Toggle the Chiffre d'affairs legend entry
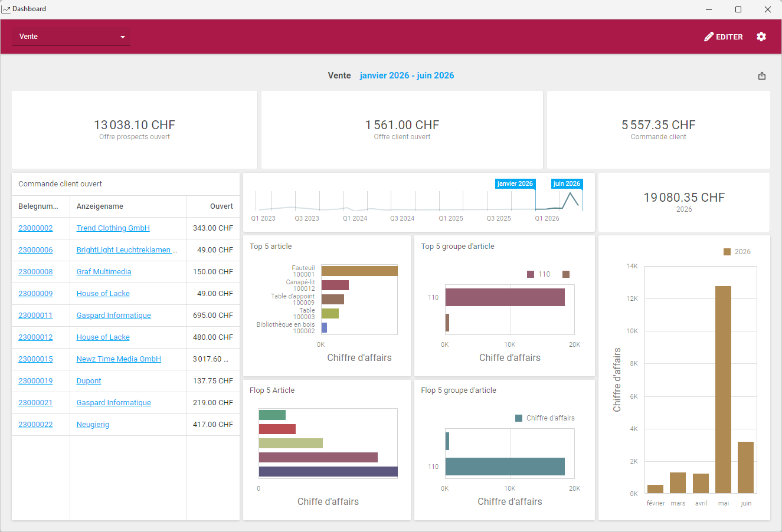Screen dimensions: 782x532 point(545,418)
